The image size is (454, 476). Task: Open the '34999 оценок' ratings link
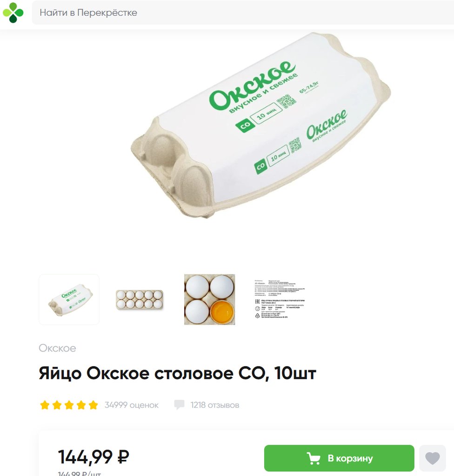coord(132,405)
